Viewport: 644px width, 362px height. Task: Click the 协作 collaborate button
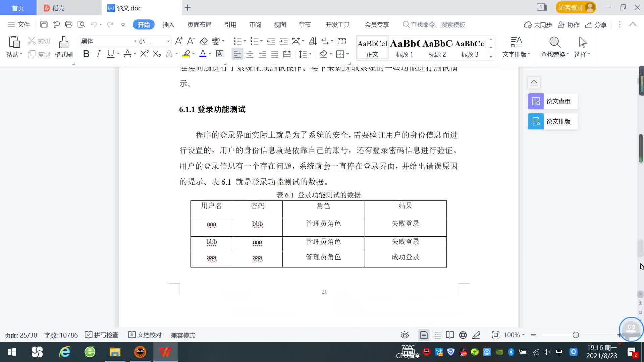569,25
